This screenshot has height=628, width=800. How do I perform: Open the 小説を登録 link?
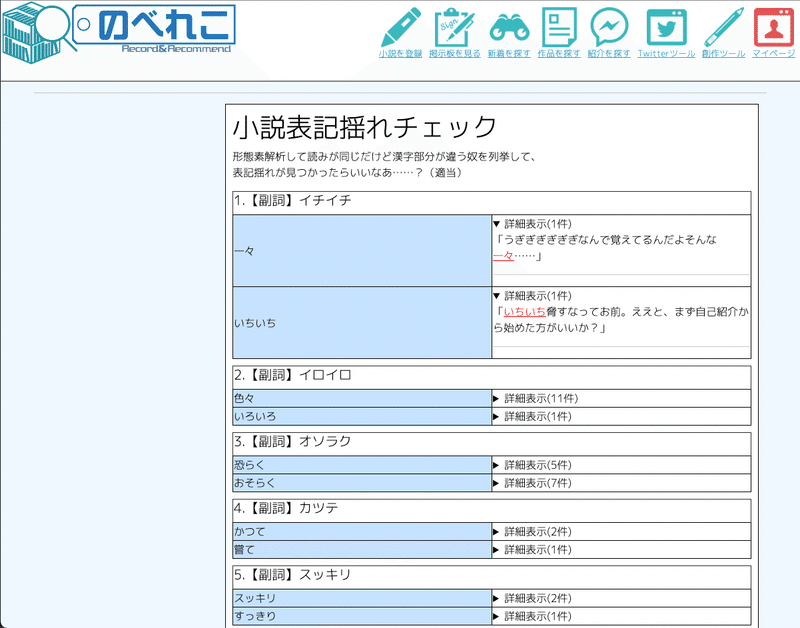401,54
